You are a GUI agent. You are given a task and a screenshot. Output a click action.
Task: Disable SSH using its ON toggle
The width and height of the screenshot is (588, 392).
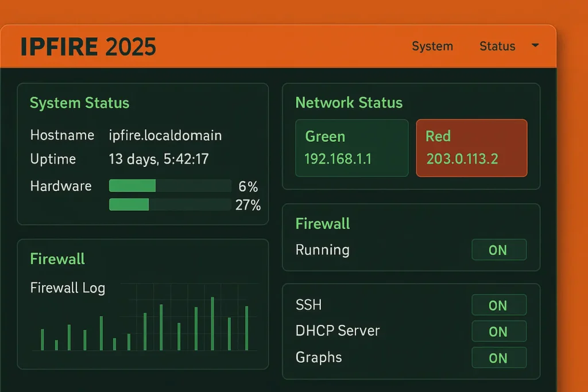(499, 305)
